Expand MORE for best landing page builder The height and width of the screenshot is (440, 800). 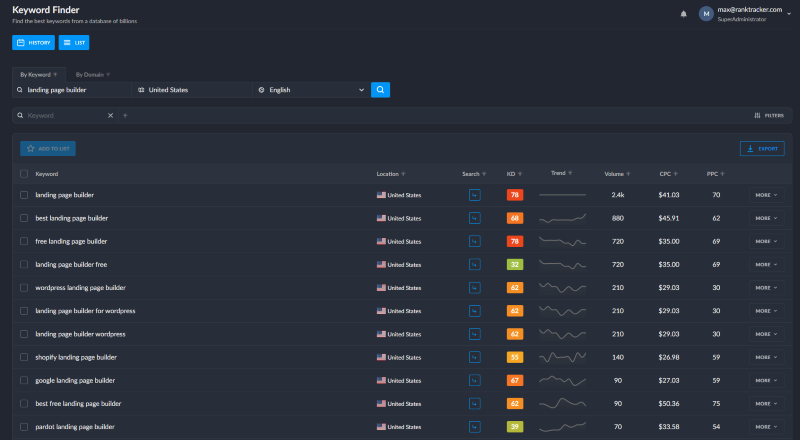click(766, 218)
